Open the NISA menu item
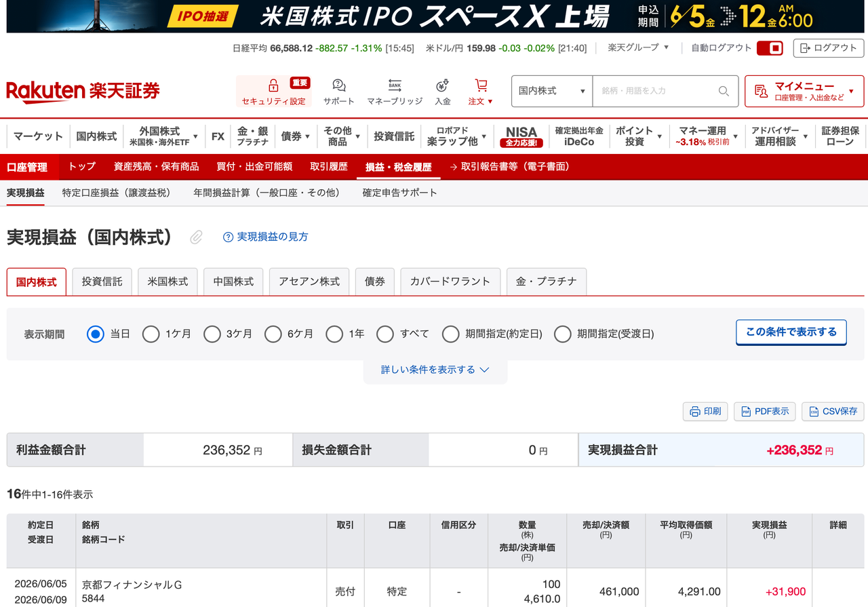The image size is (868, 607). (521, 136)
